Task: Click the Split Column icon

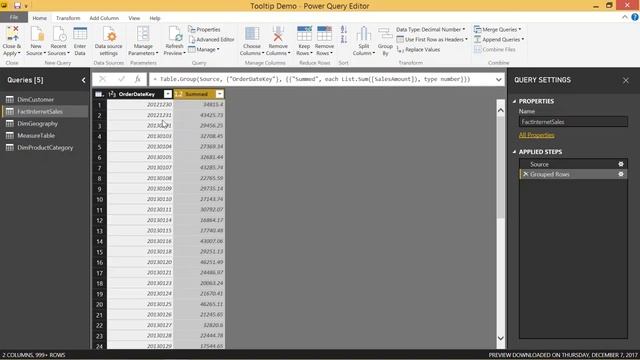Action: click(363, 34)
